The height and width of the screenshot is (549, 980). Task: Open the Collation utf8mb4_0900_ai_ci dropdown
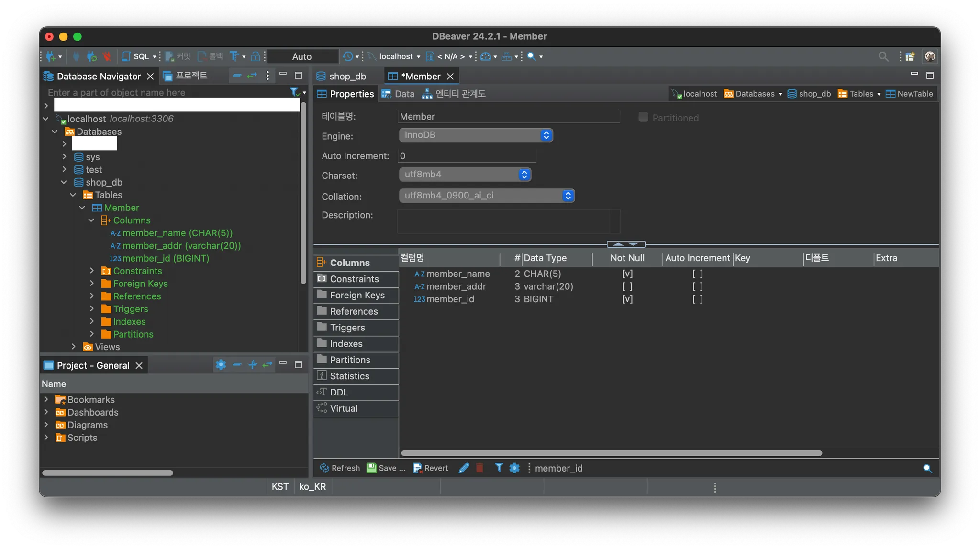point(486,196)
